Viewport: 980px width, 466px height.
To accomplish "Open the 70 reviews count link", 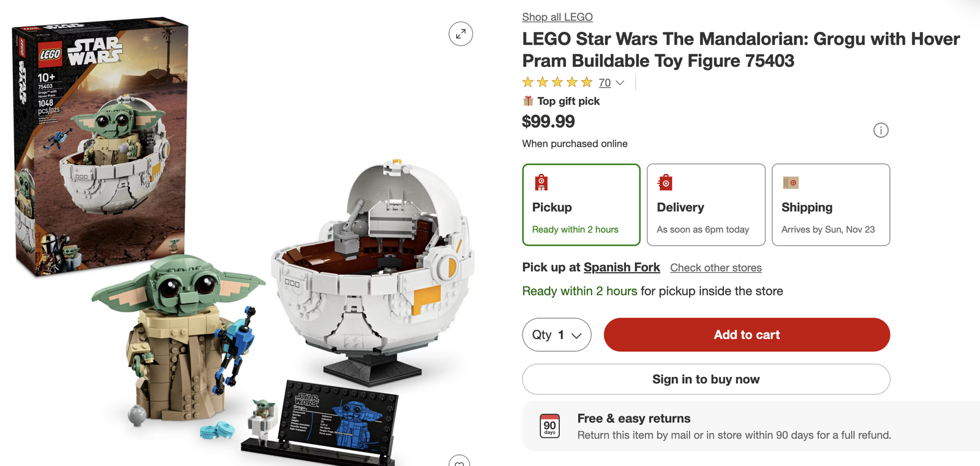I will (x=605, y=83).
